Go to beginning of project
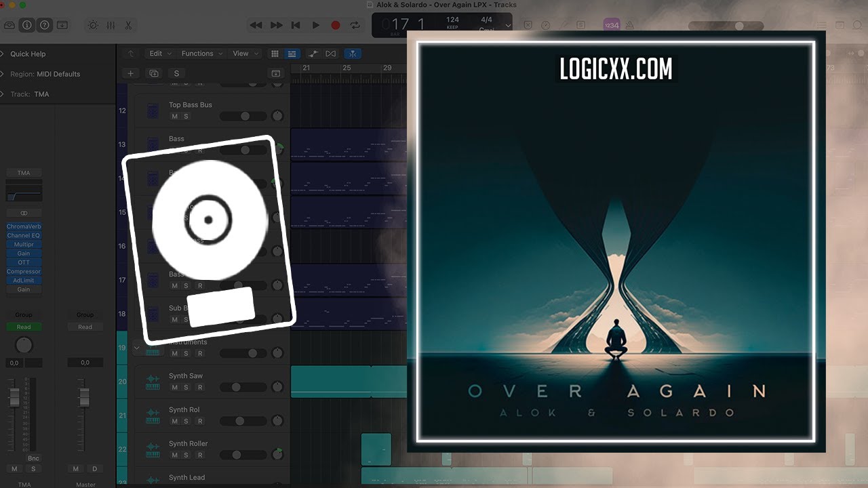Image resolution: width=868 pixels, height=488 pixels. tap(296, 25)
